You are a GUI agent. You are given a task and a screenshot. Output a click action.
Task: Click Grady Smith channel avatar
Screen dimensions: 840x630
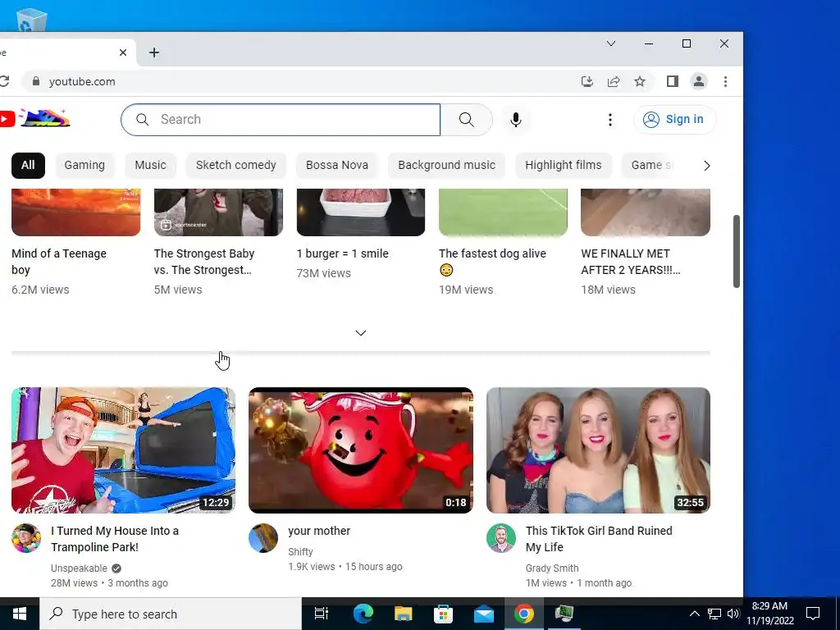501,538
